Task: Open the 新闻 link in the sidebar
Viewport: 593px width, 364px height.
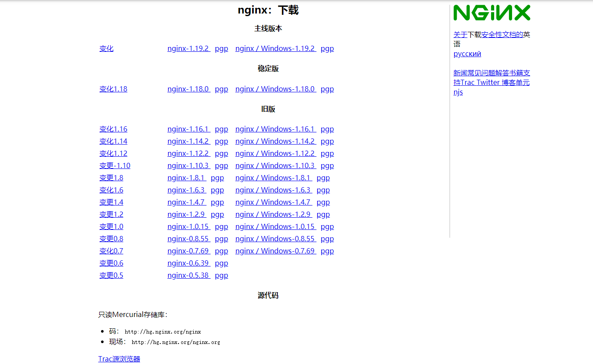Action: [460, 73]
